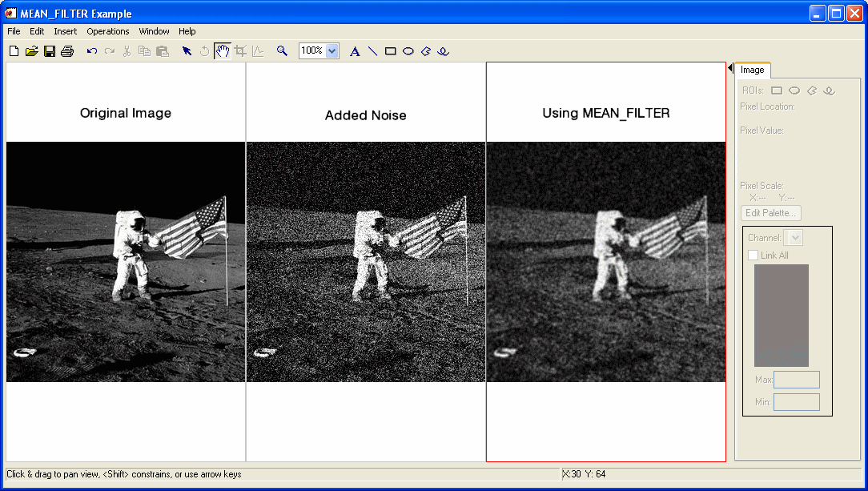868x491 pixels.
Task: Activate the Zoom magnifier tool
Action: (x=282, y=50)
